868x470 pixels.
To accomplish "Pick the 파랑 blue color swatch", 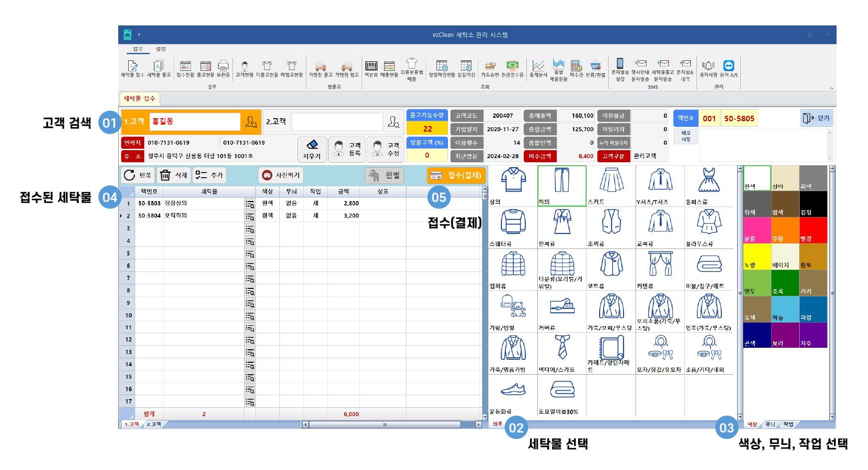I will pyautogui.click(x=813, y=309).
